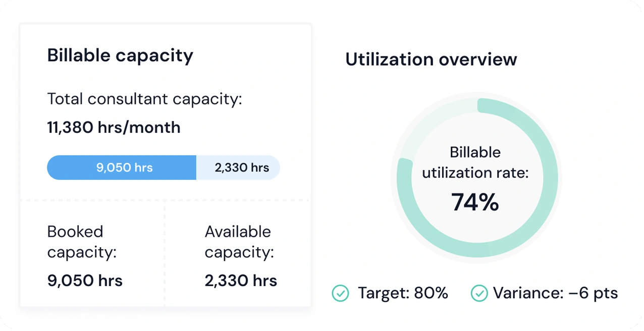Select the 74% value in the donut center

point(475,202)
